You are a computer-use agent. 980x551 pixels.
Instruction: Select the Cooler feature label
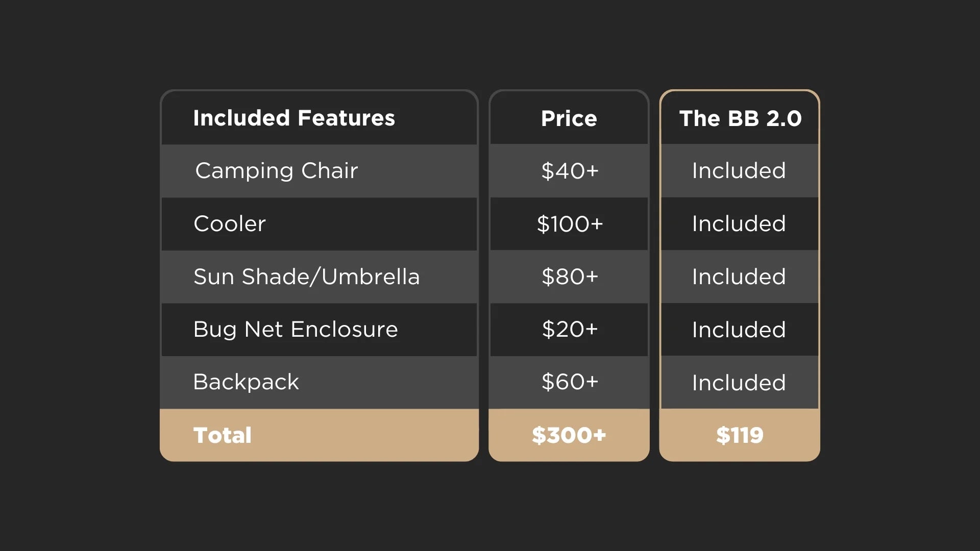tap(230, 224)
